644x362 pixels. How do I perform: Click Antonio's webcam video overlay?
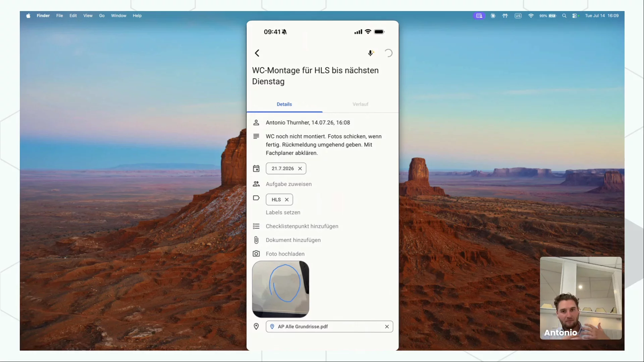[x=581, y=298]
